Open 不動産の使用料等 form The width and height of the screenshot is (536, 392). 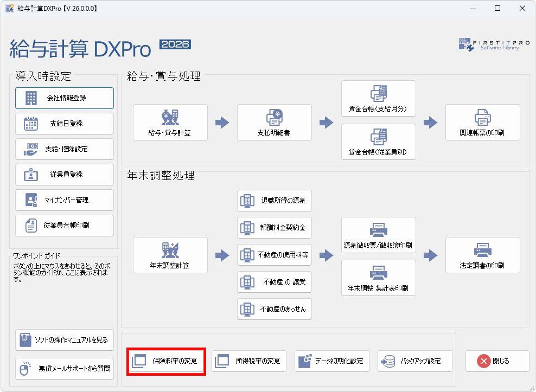tap(275, 255)
